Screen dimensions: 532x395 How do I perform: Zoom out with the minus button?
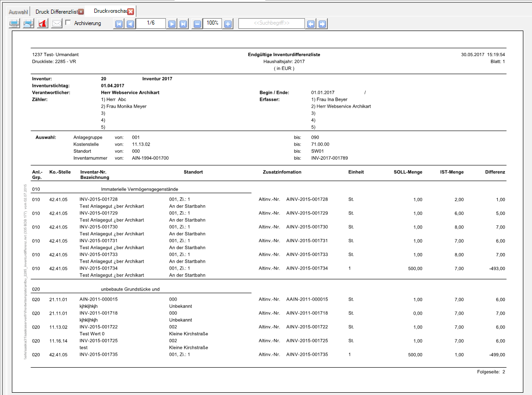point(197,24)
